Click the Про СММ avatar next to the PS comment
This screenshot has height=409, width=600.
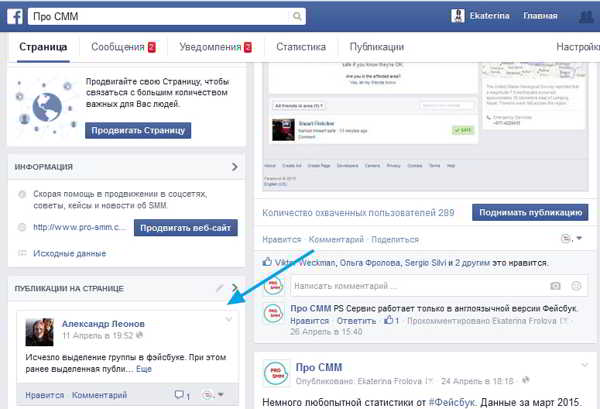tap(274, 314)
